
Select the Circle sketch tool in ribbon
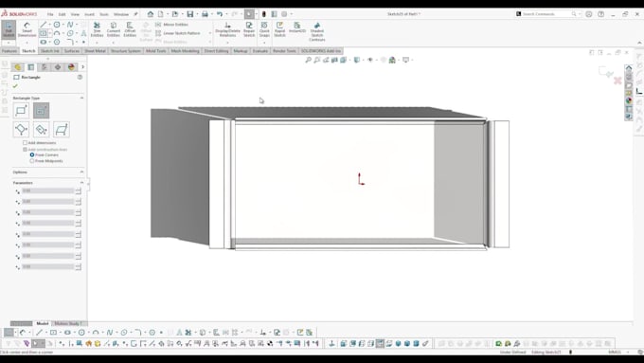coord(57,25)
